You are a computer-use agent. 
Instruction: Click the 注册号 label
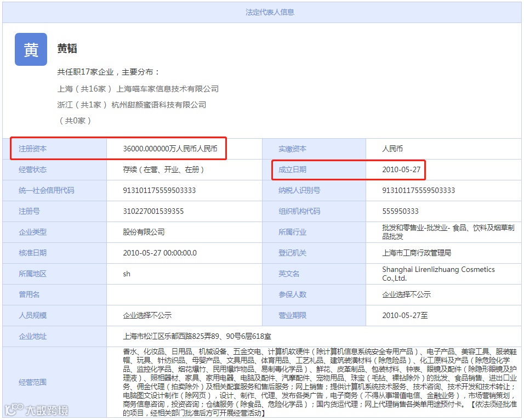coord(29,211)
